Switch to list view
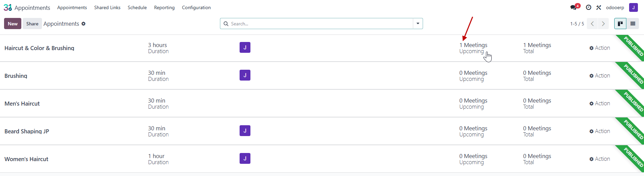 [x=633, y=24]
